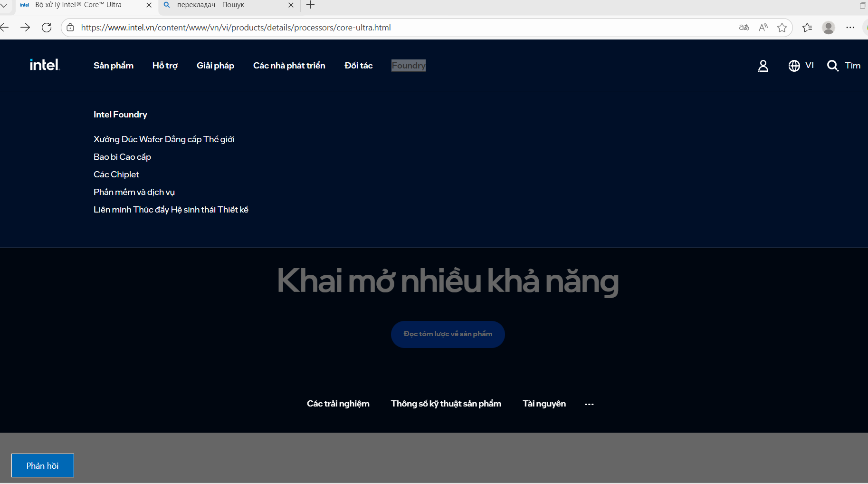Collapse the Foundry navigation menu
868x484 pixels.
(x=409, y=66)
